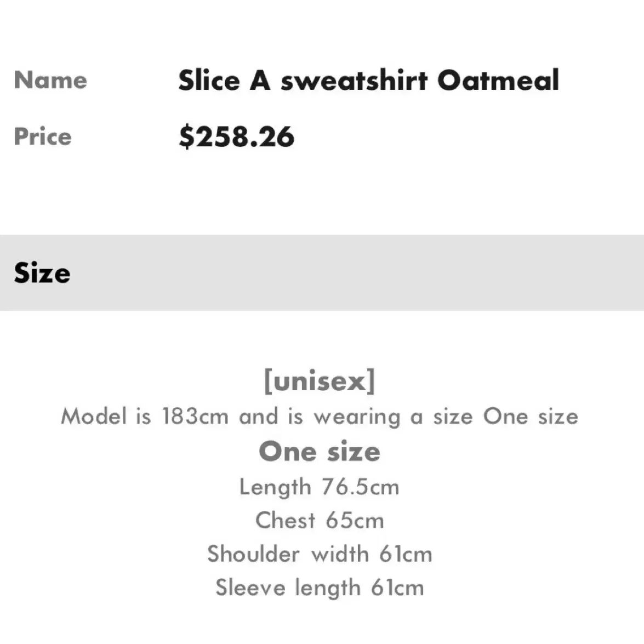
Task: Expand the Size section header
Action: pyautogui.click(x=322, y=273)
